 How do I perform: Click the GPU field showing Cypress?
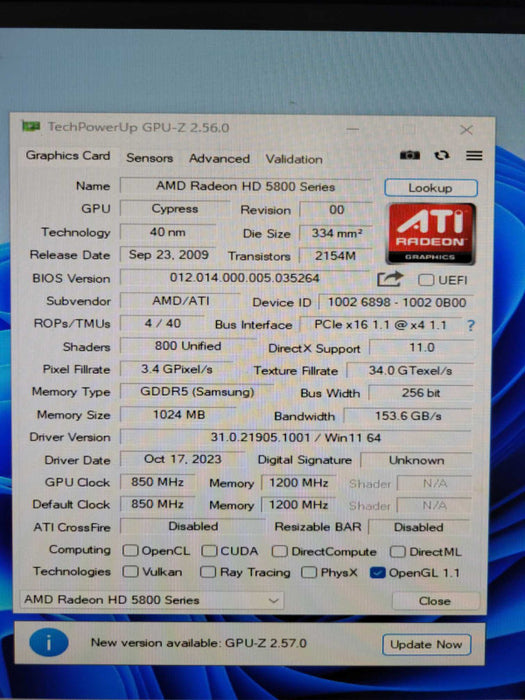tap(175, 208)
